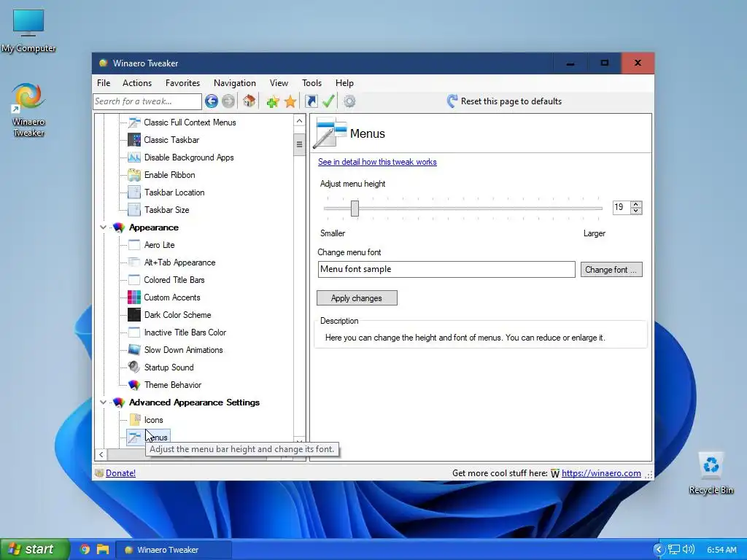The height and width of the screenshot is (560, 747).
Task: Click the Slow Down Animations icon
Action: click(134, 350)
